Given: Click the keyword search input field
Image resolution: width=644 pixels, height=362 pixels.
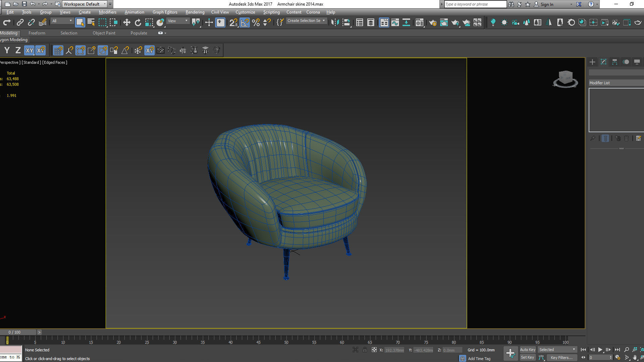Looking at the screenshot, I should pos(475,4).
